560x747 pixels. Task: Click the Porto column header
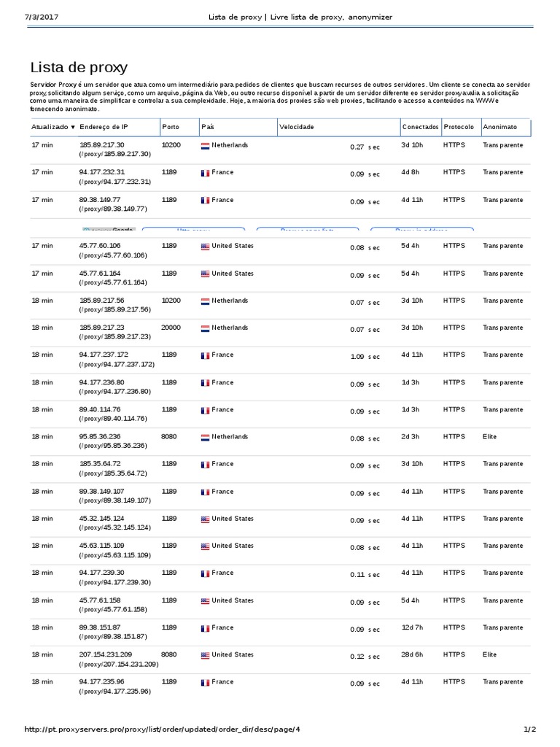tap(170, 127)
